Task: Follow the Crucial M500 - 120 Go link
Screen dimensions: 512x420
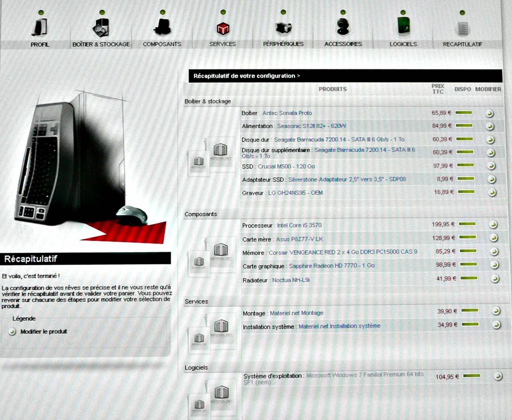Action: (x=286, y=166)
